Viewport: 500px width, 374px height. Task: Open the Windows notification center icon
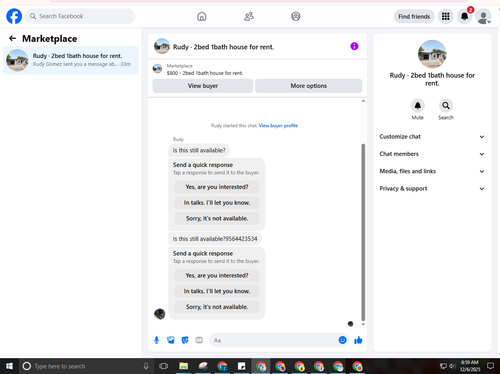pyautogui.click(x=490, y=366)
